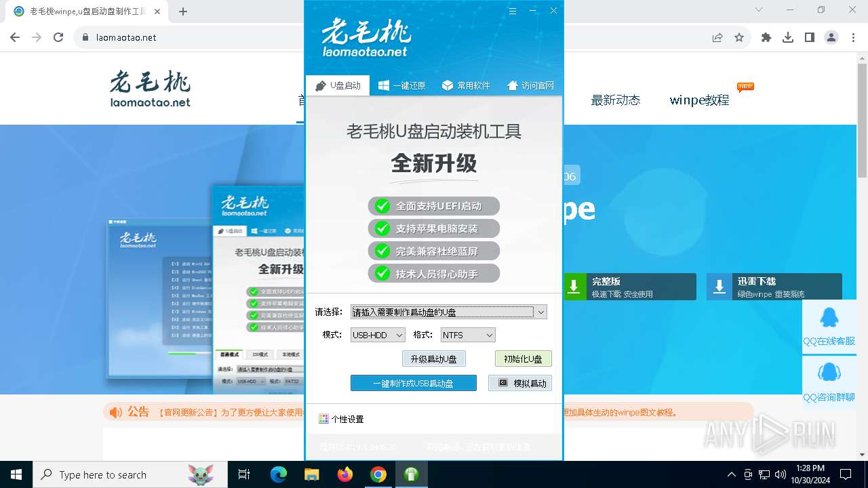Click the 初始化U盘 button
The width and height of the screenshot is (868, 488).
[x=523, y=359]
